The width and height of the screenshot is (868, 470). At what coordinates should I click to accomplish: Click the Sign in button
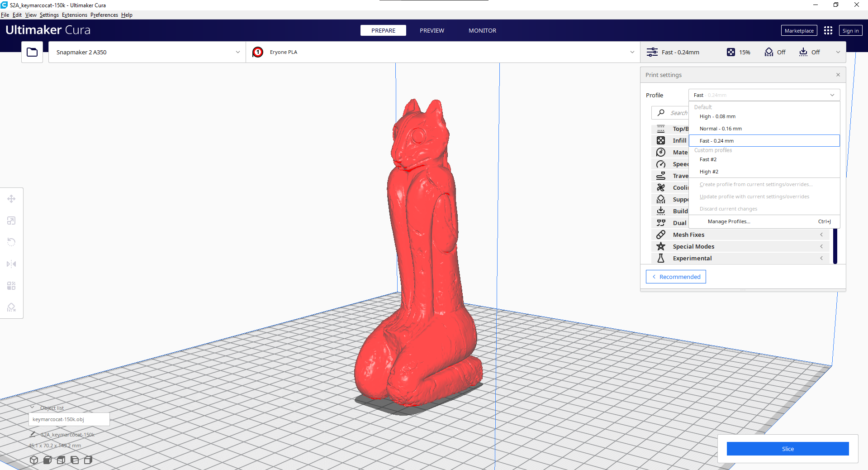pyautogui.click(x=850, y=30)
